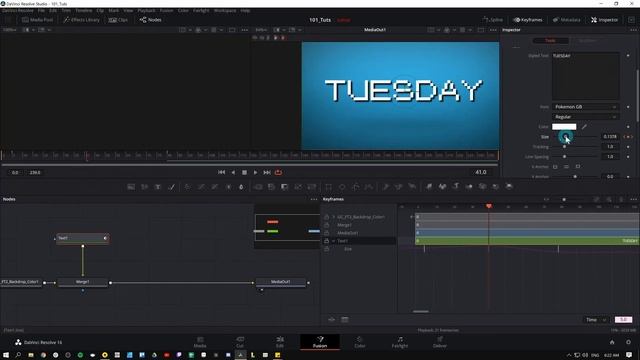
Task: Enable keyframing for Tracking parameter
Action: [628, 147]
